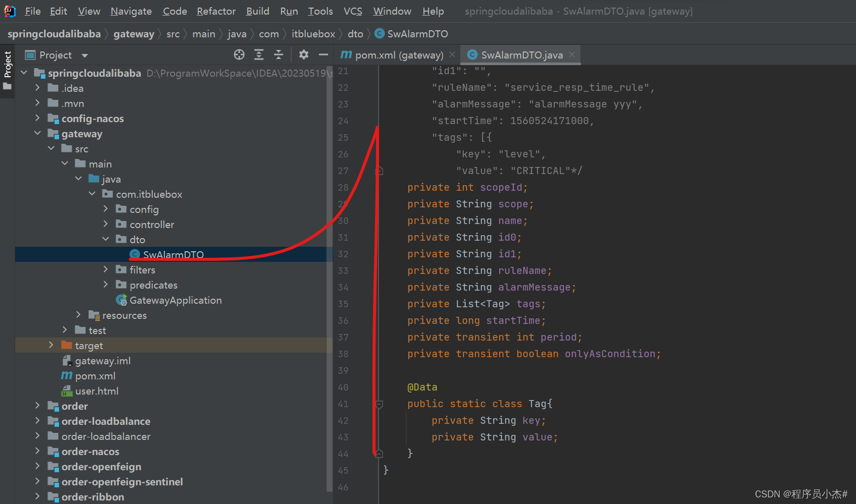Viewport: 856px width, 504px height.
Task: Select SwAlarmDTO in the project tree
Action: pyautogui.click(x=173, y=255)
